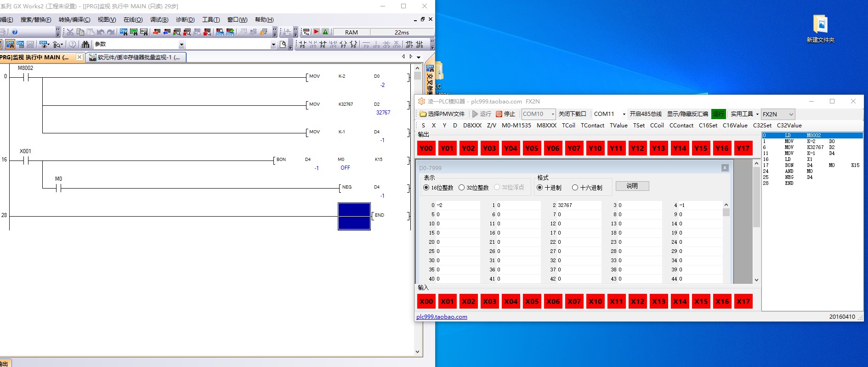Screen dimensions: 868x367
Task: Click the F7 coil ladder symbol icon
Action: click(x=343, y=45)
